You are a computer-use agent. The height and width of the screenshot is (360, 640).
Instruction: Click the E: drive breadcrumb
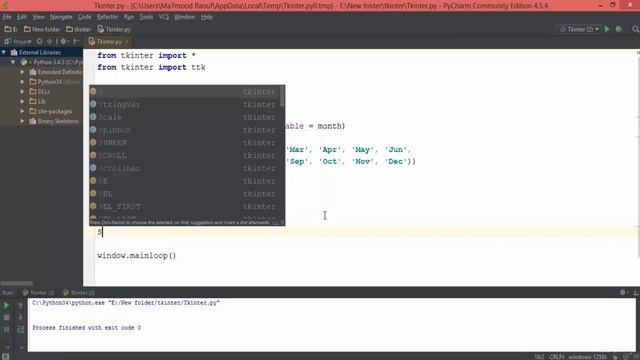11,29
